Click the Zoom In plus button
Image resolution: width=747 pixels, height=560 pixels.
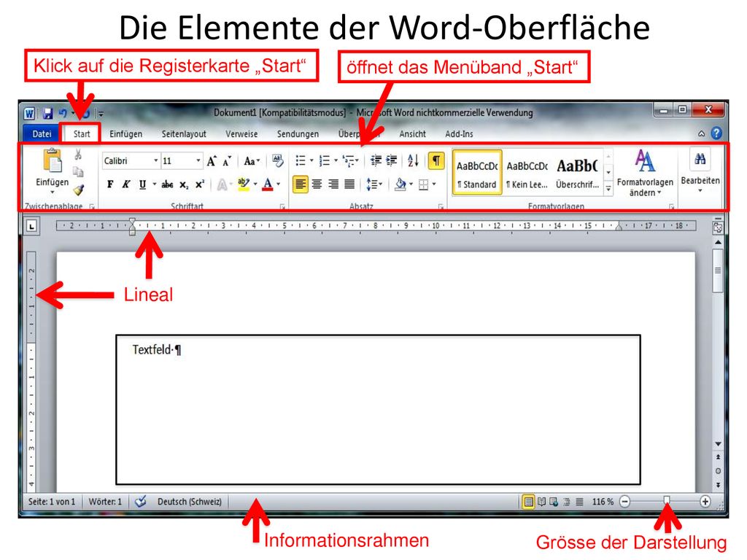[x=705, y=502]
